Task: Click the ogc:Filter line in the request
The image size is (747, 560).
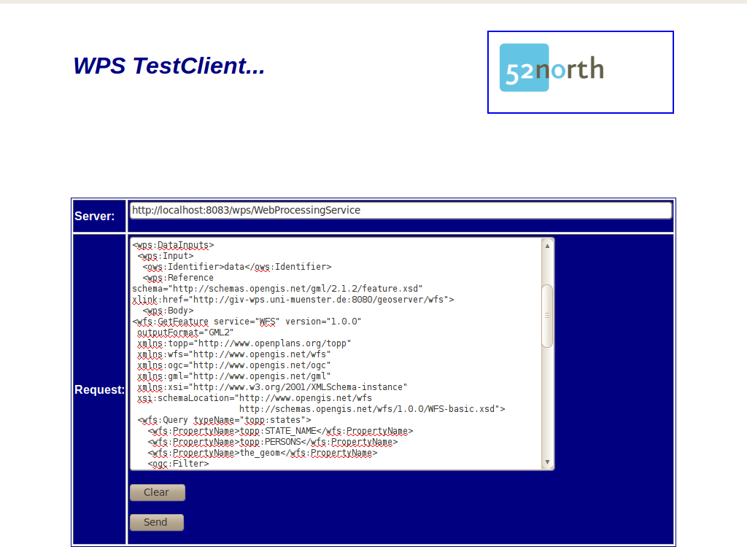Action: pyautogui.click(x=178, y=464)
